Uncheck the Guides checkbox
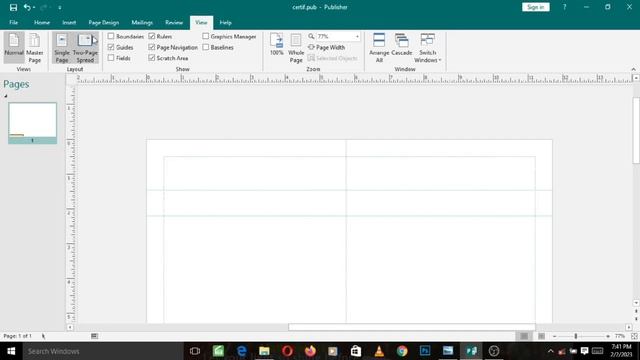The image size is (640, 360). tap(111, 47)
